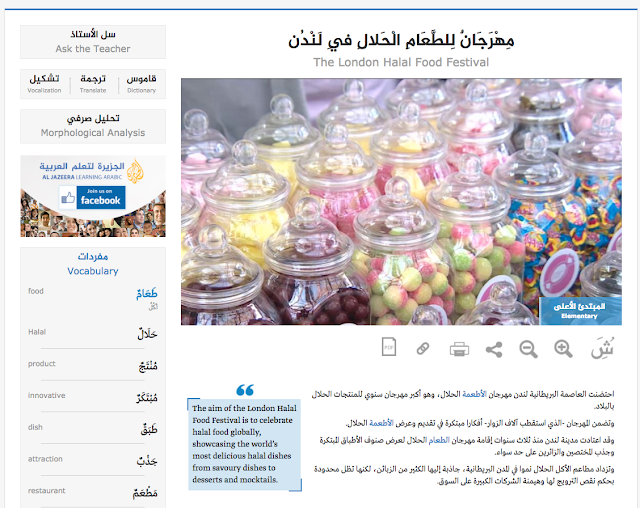The height and width of the screenshot is (508, 640).
Task: Click the vocabulary word for food
Action: tap(147, 293)
